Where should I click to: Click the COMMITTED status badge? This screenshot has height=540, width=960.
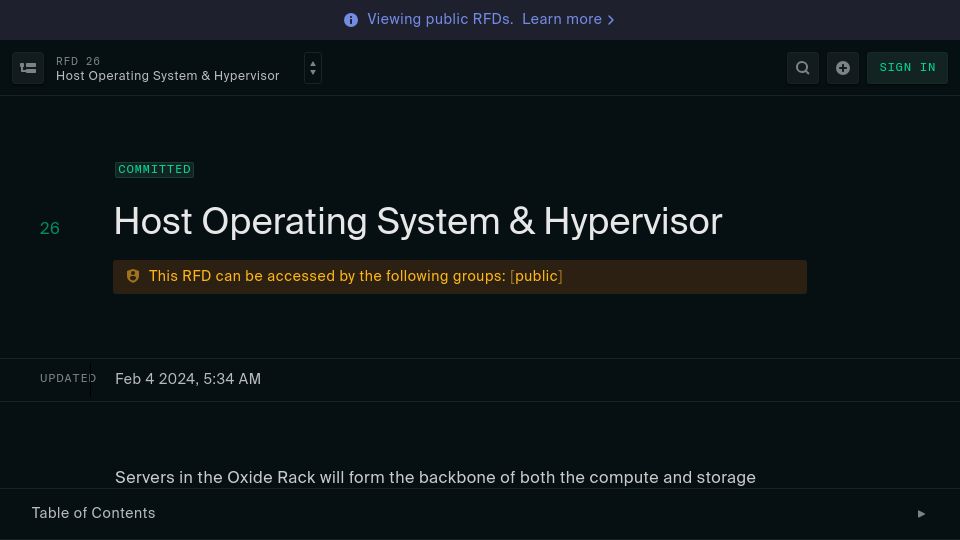pos(154,170)
